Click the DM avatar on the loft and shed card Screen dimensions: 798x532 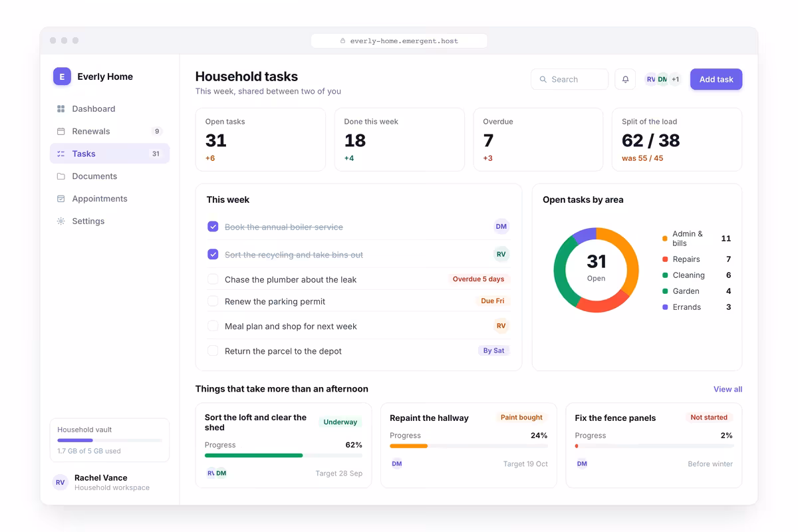[221, 473]
